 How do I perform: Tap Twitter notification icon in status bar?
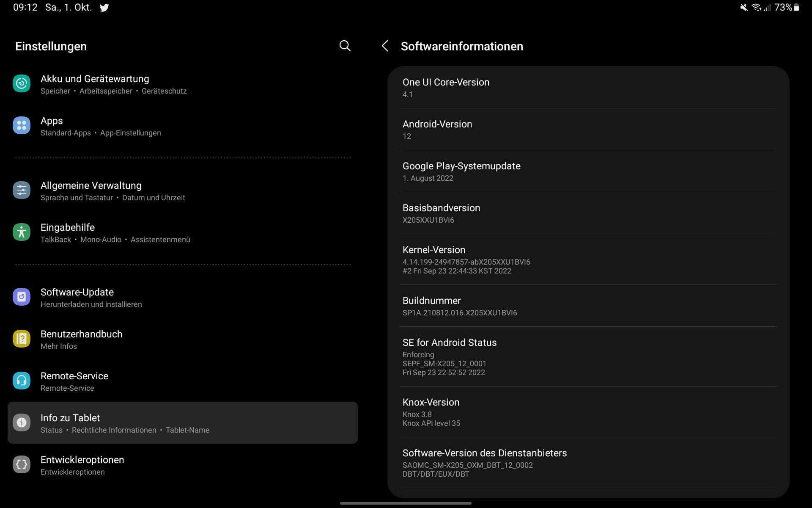[104, 8]
